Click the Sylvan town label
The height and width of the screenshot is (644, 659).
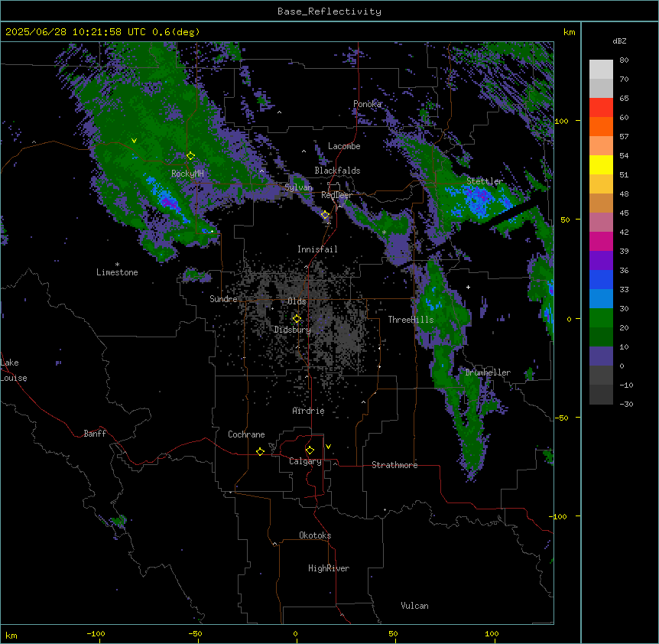[298, 187]
